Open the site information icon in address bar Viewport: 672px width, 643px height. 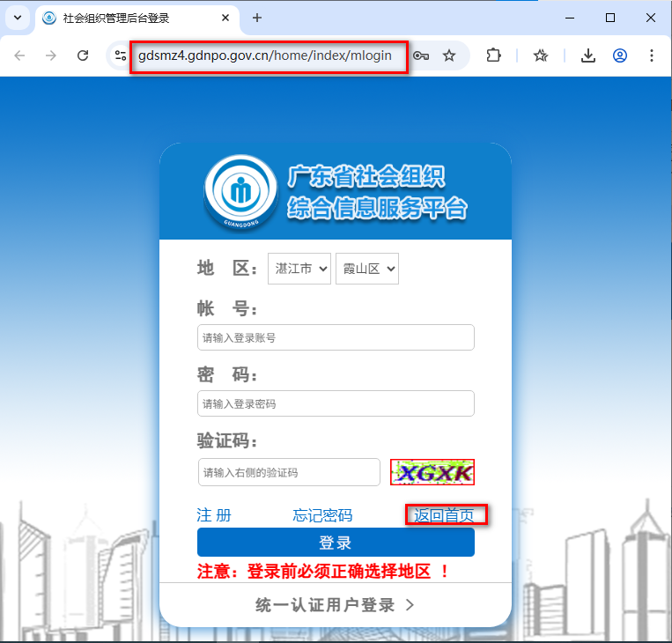(x=121, y=55)
